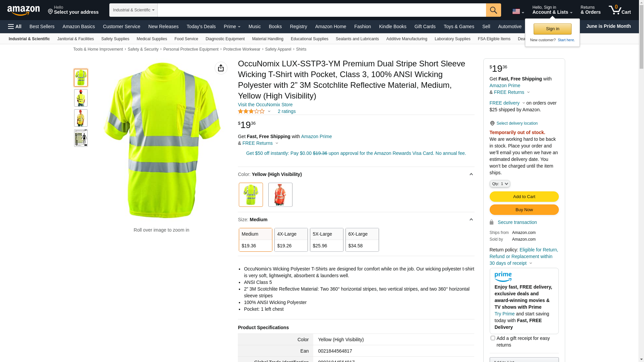This screenshot has width=644, height=362.
Task: Click the Add to Cart button
Action: 524,196
